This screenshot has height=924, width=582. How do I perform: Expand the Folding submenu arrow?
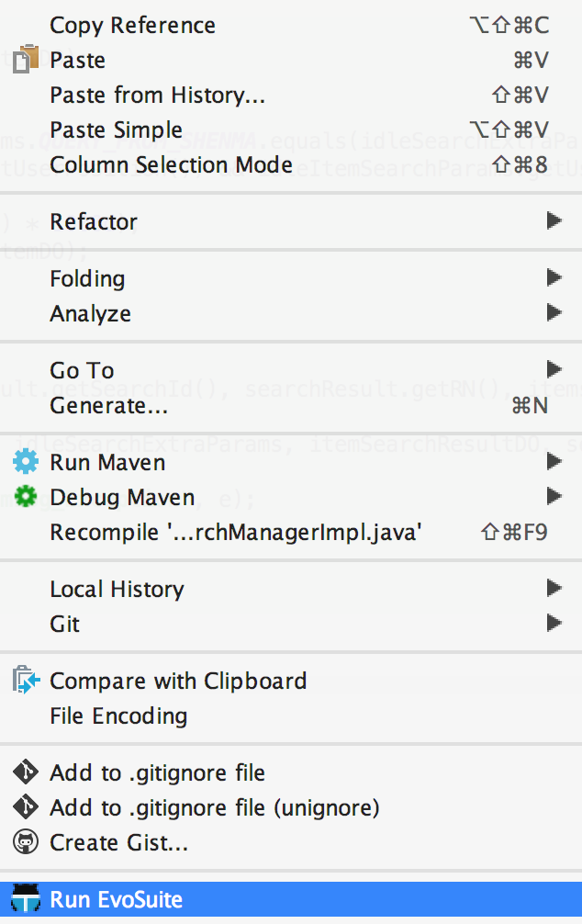554,278
